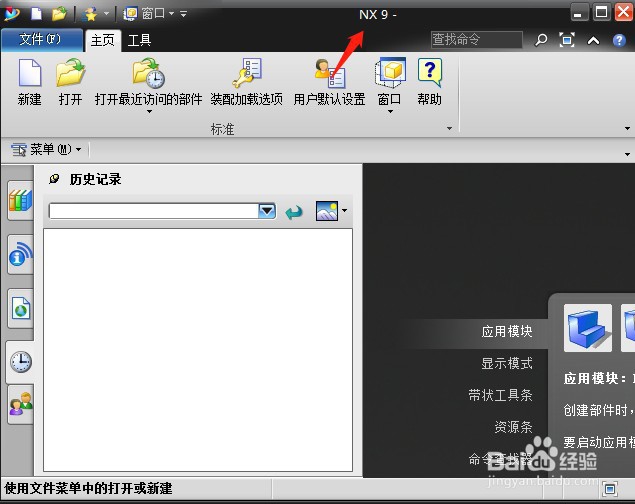Open the 菜单(M) dropdown
This screenshot has height=504, width=635.
[45, 149]
